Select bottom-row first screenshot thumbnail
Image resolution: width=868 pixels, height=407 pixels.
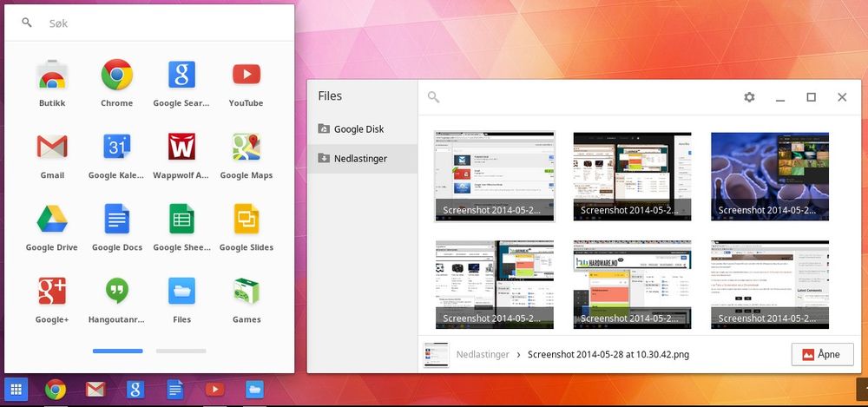[495, 285]
